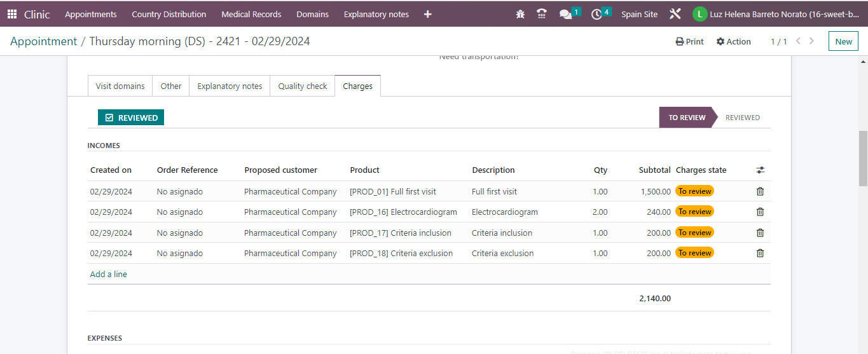
Task: Go back to Appointment breadcrumb
Action: pos(43,41)
